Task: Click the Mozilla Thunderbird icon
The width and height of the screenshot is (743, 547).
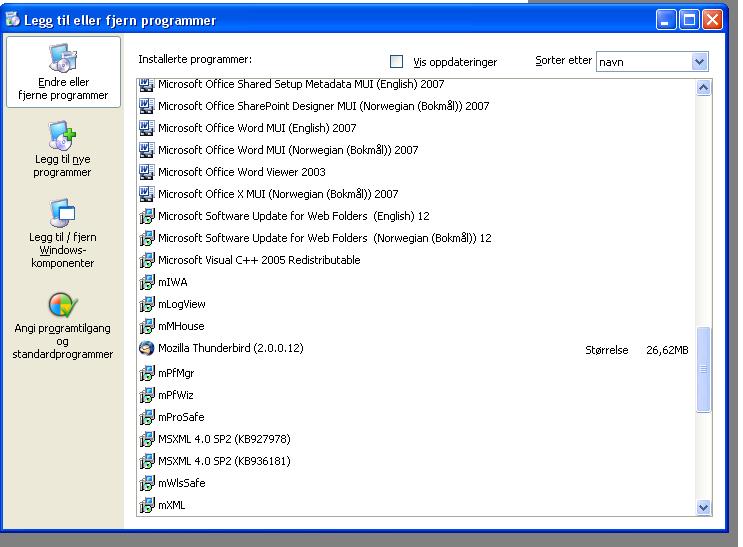Action: [x=146, y=348]
